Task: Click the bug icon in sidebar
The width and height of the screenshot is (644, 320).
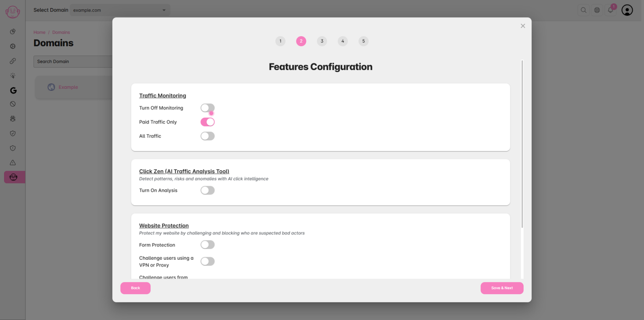Action: pos(13,119)
